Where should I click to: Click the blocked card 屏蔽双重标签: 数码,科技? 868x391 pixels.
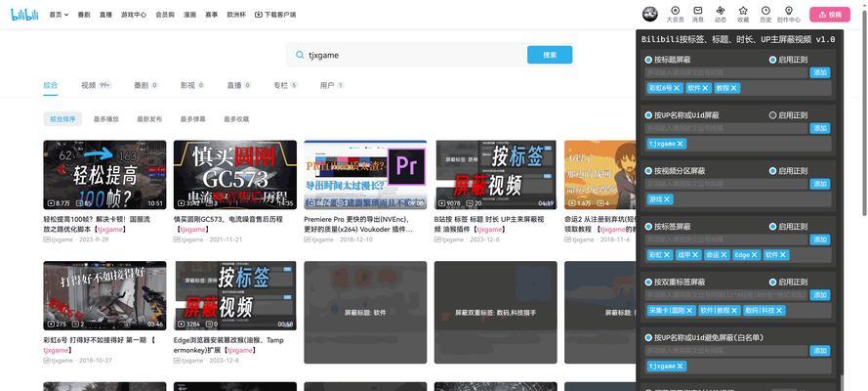[x=495, y=313]
